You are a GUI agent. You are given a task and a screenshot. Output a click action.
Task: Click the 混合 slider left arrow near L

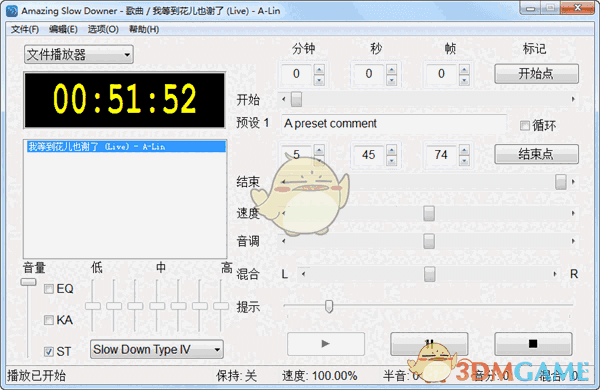[x=303, y=274]
